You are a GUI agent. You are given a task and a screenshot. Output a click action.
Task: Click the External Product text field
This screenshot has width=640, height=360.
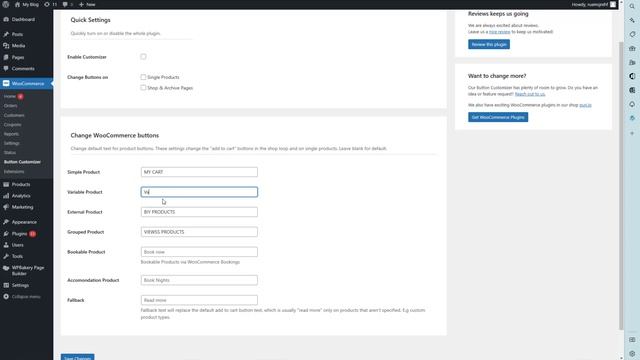click(199, 212)
